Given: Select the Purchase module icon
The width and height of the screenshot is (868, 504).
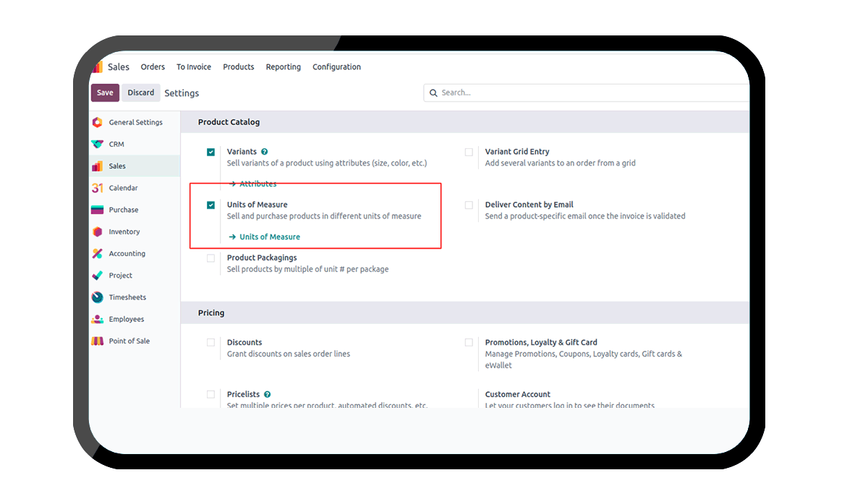Looking at the screenshot, I should 97,210.
